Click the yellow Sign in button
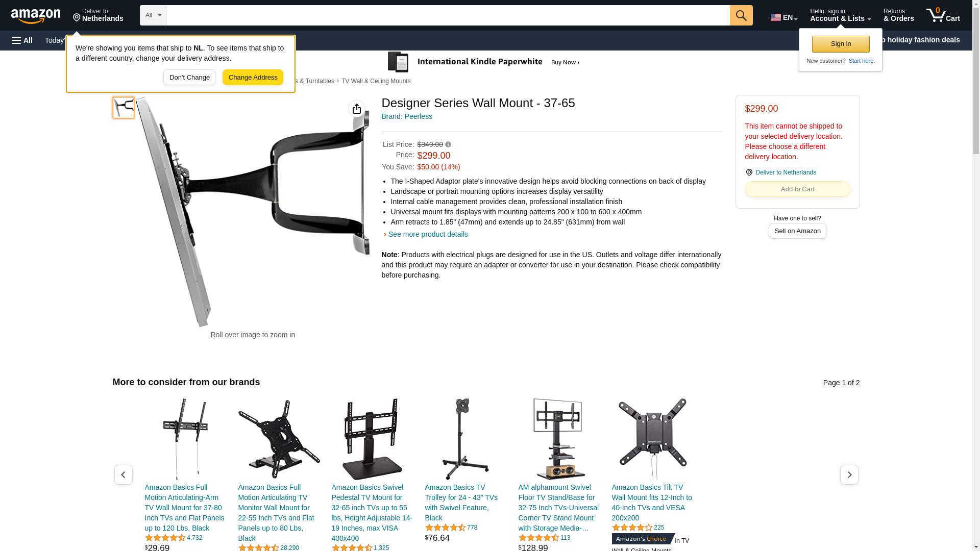The height and width of the screenshot is (551, 980). [841, 44]
